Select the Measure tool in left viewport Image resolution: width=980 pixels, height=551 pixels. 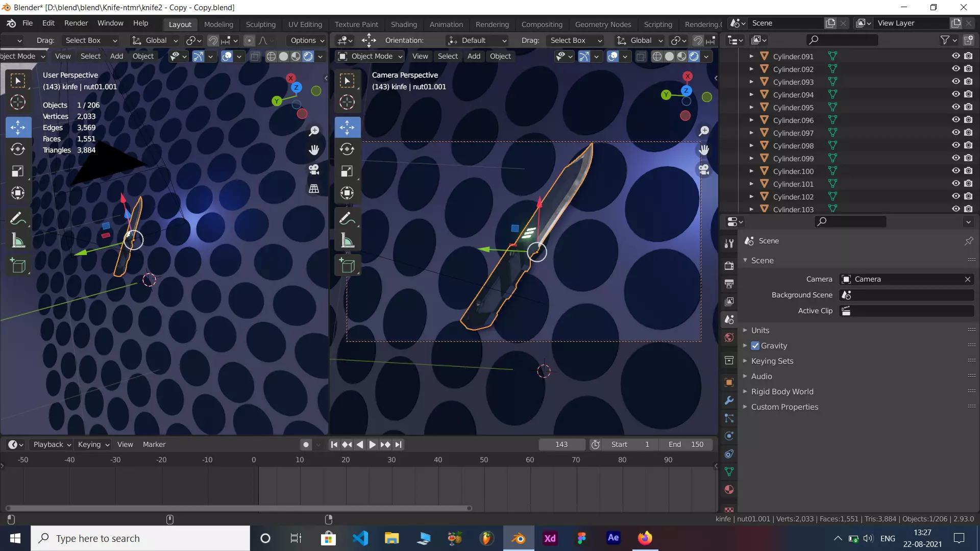pyautogui.click(x=18, y=241)
